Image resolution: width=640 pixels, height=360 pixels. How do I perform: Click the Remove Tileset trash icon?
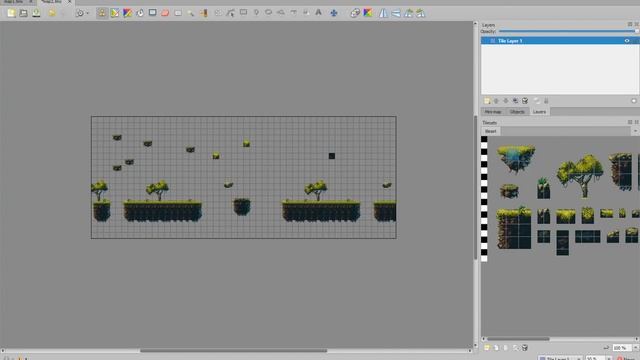click(525, 348)
